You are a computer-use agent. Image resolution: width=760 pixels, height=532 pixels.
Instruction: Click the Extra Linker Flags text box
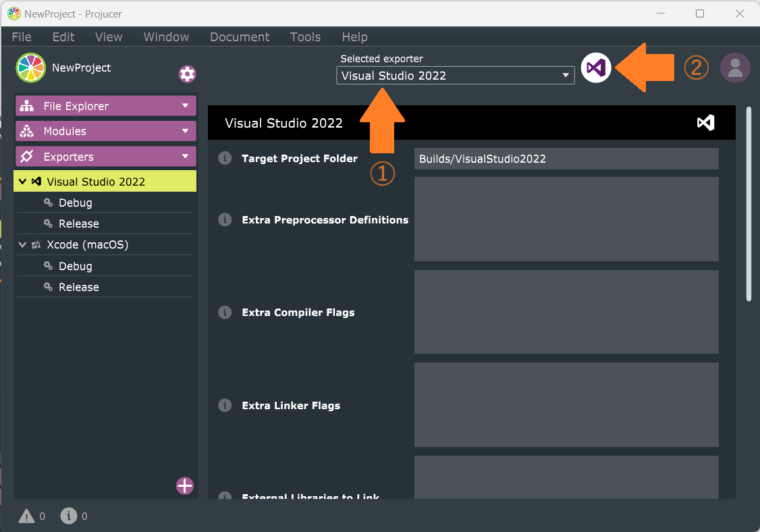click(566, 404)
